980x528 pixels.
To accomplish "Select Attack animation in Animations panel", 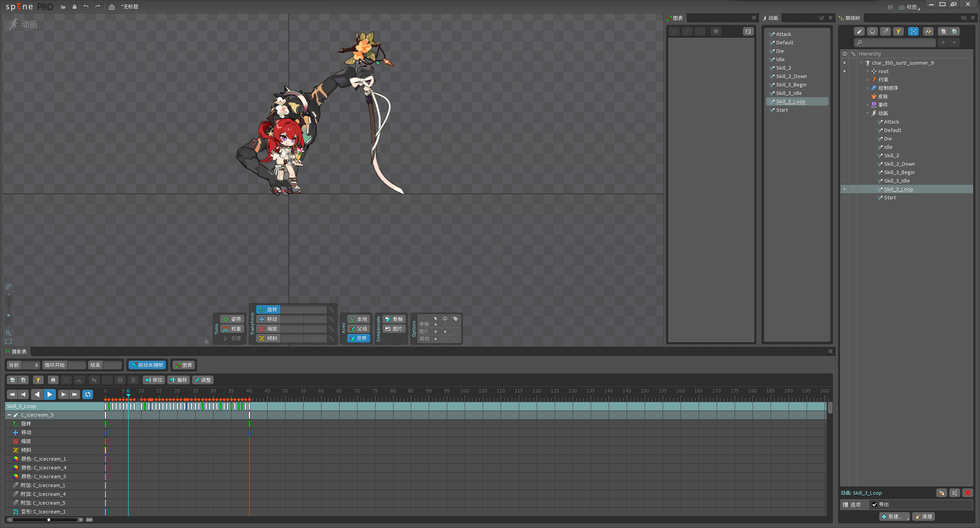I will (784, 34).
